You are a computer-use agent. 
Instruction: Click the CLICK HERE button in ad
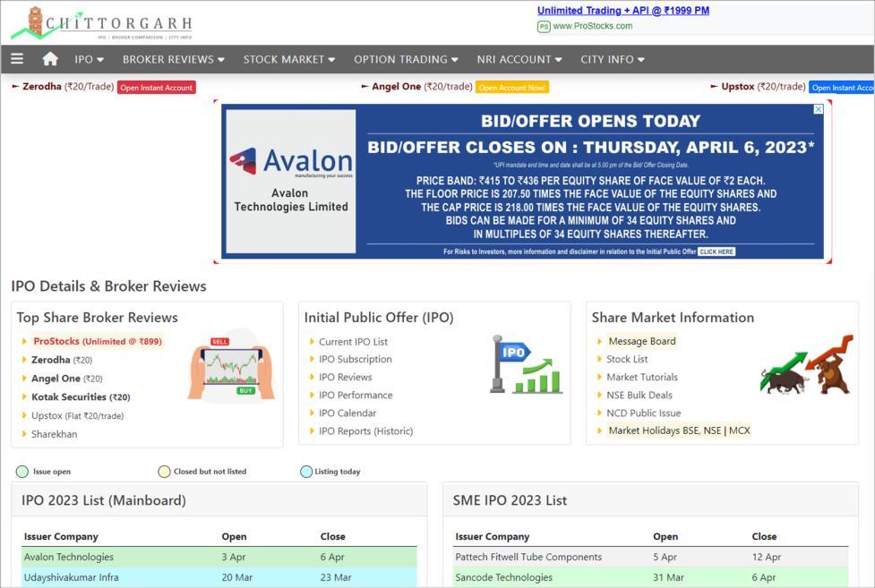point(716,251)
